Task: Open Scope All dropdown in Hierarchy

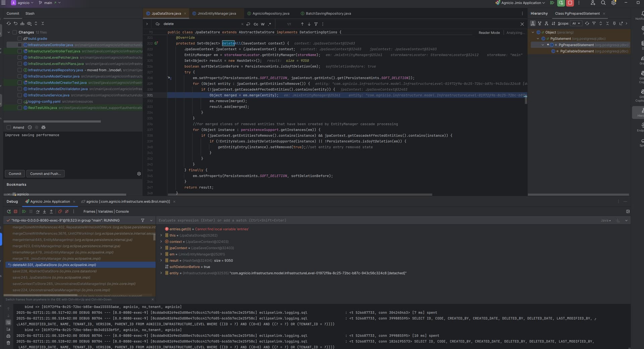Action: tap(576, 23)
